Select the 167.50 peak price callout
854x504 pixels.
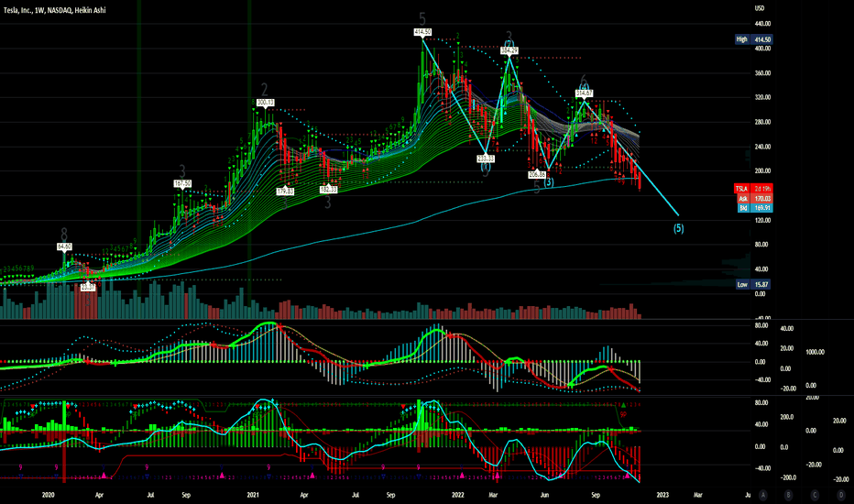pos(182,183)
